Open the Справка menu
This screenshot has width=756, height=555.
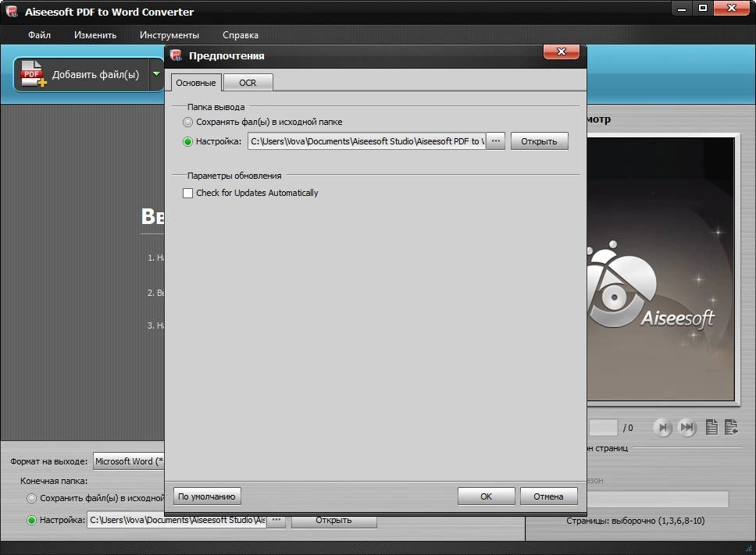point(240,34)
